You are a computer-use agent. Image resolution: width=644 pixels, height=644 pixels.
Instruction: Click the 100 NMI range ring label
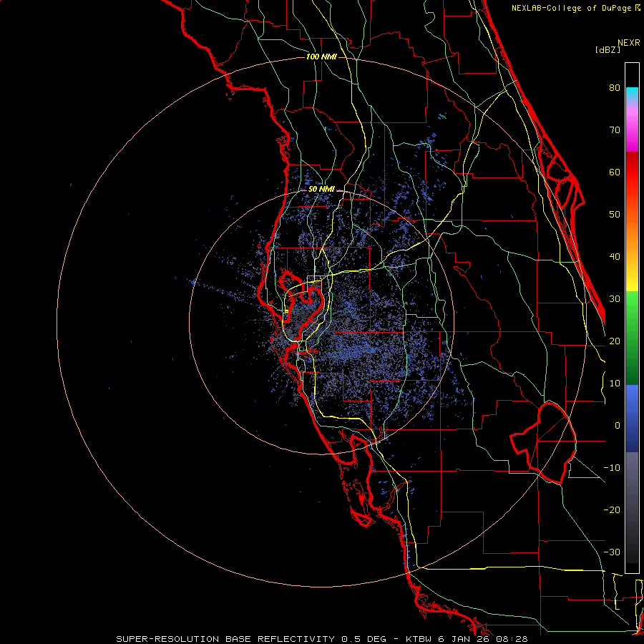coord(321,57)
